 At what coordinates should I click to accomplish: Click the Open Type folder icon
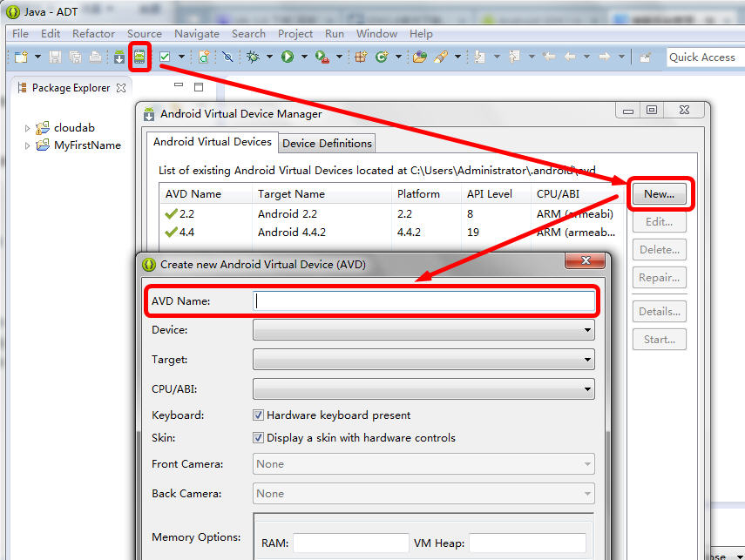click(419, 57)
